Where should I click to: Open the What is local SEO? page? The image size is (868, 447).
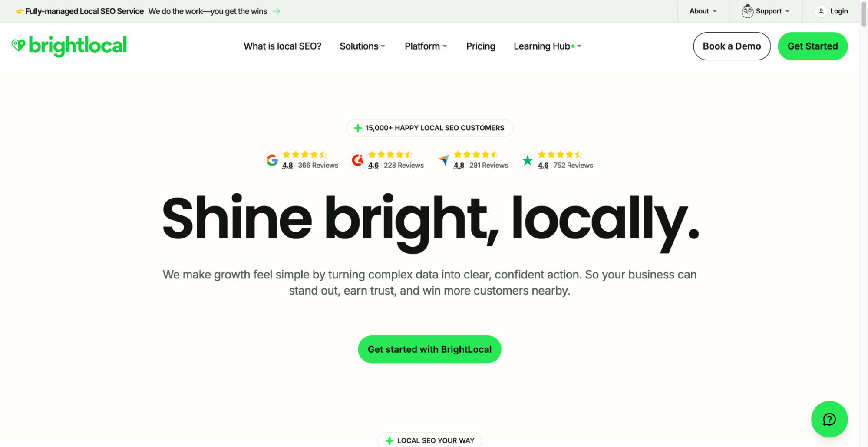click(282, 46)
